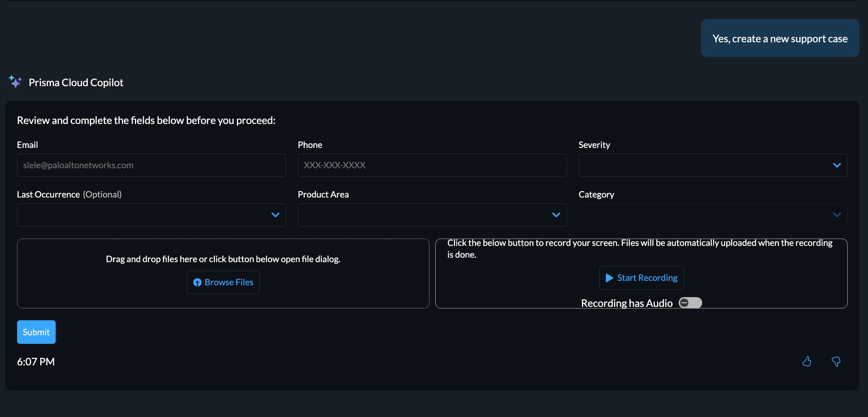
Task: Click the drag and drop instruction text
Action: (223, 259)
